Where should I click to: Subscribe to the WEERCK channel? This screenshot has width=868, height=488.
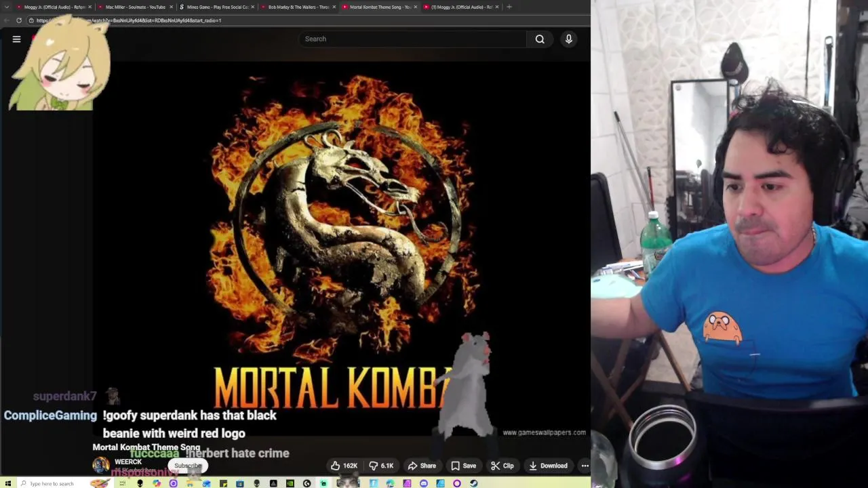tap(188, 466)
